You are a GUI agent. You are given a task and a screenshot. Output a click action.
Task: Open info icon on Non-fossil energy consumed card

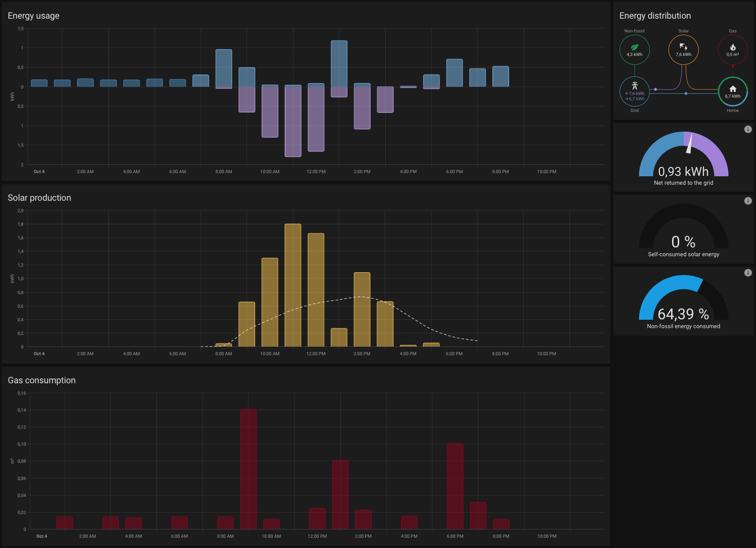[748, 273]
